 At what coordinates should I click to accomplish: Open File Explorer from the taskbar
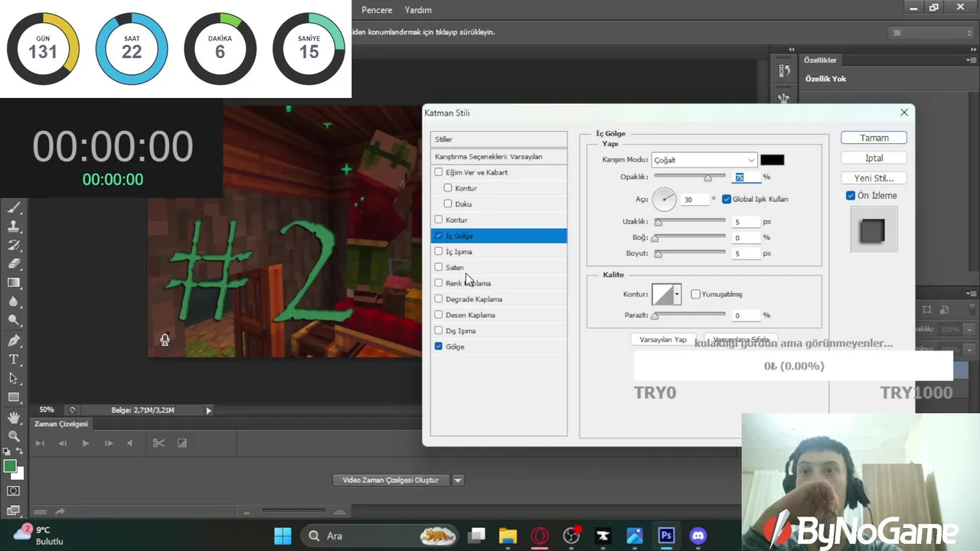click(508, 536)
